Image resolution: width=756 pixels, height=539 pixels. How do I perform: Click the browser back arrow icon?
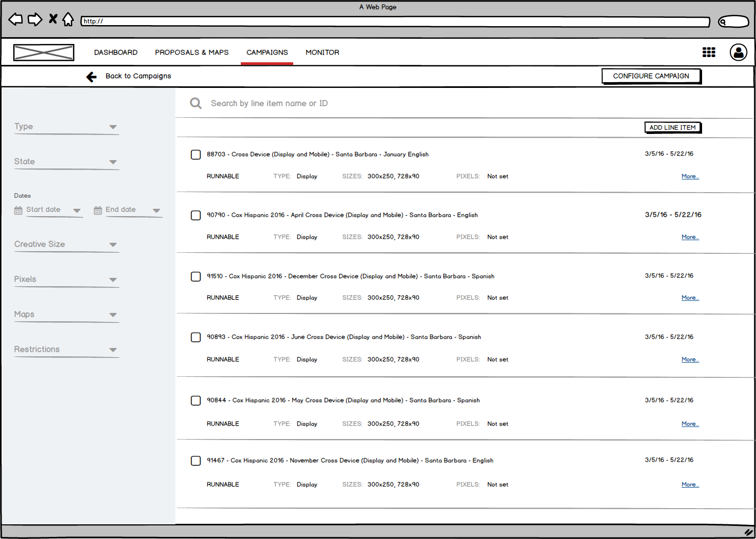16,20
